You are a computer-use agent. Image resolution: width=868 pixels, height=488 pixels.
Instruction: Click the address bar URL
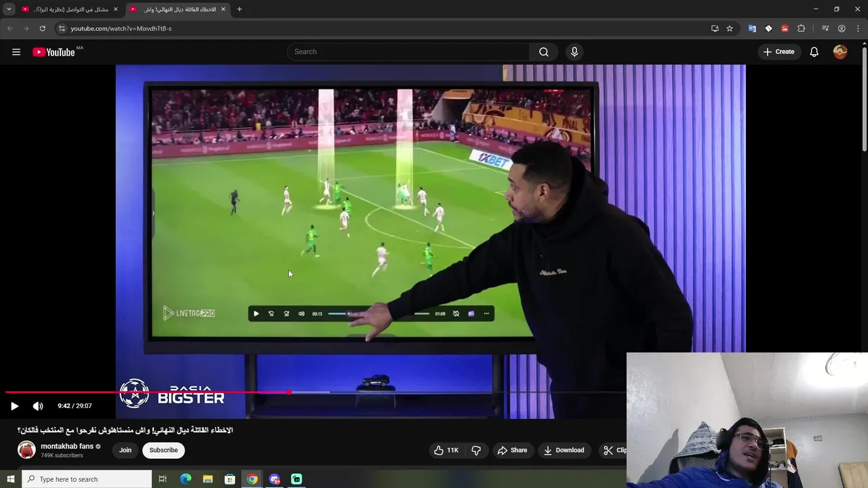[121, 28]
